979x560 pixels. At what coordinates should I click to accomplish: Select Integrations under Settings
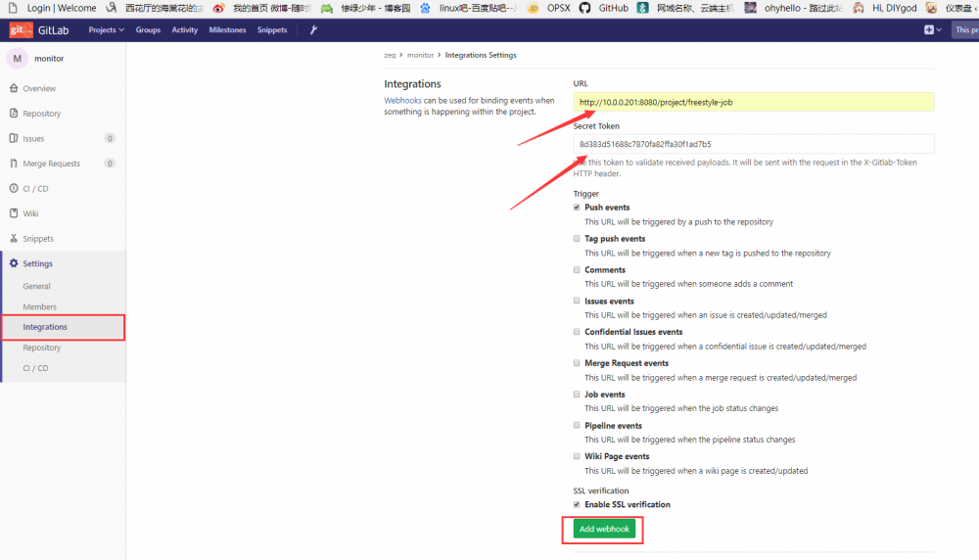point(45,327)
